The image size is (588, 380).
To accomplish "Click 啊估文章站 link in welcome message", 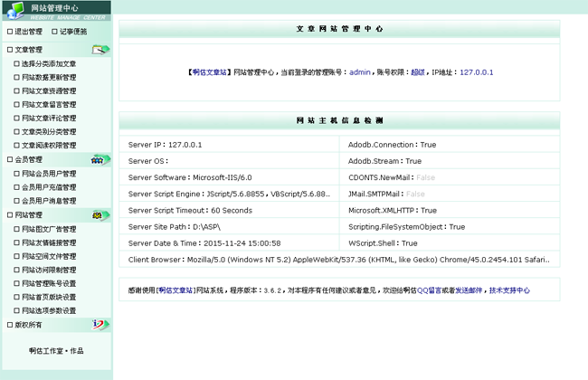I will pyautogui.click(x=210, y=72).
